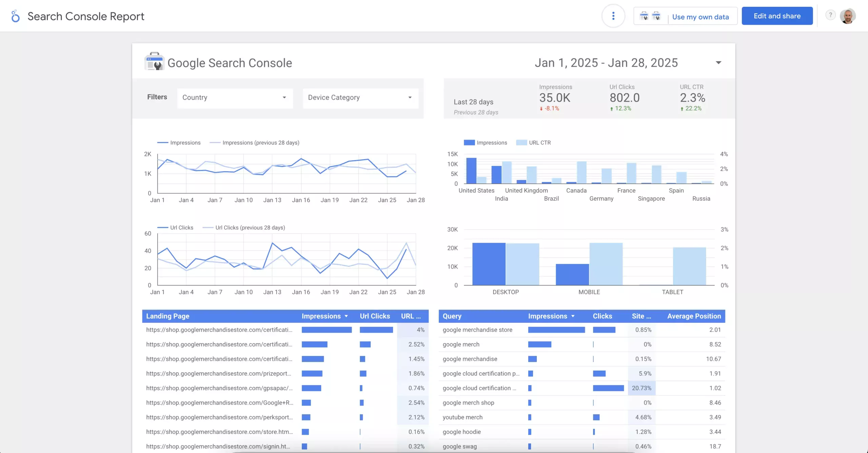Sort by Impressions arrow in Query table

point(573,316)
